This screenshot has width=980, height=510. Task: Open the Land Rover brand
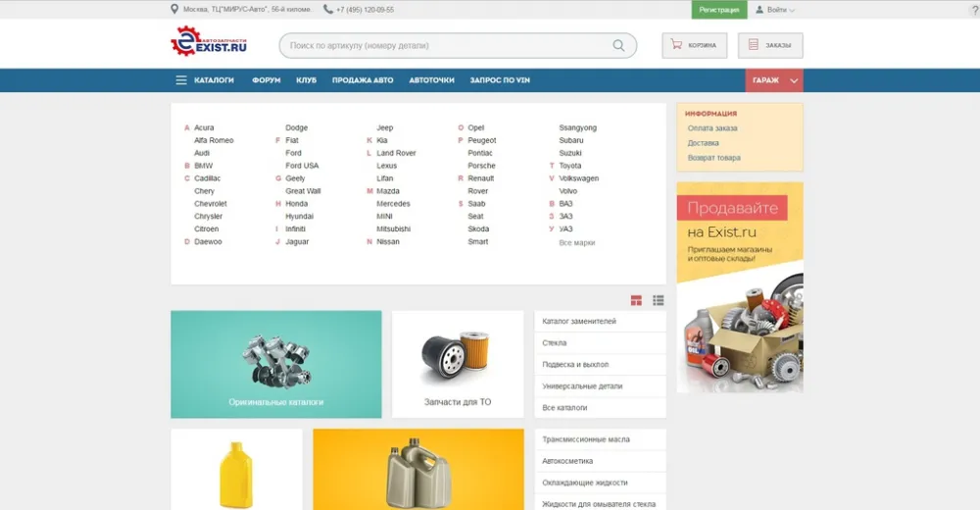[x=396, y=153]
